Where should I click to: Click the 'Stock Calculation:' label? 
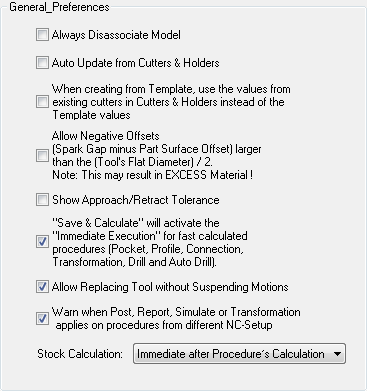[80, 354]
